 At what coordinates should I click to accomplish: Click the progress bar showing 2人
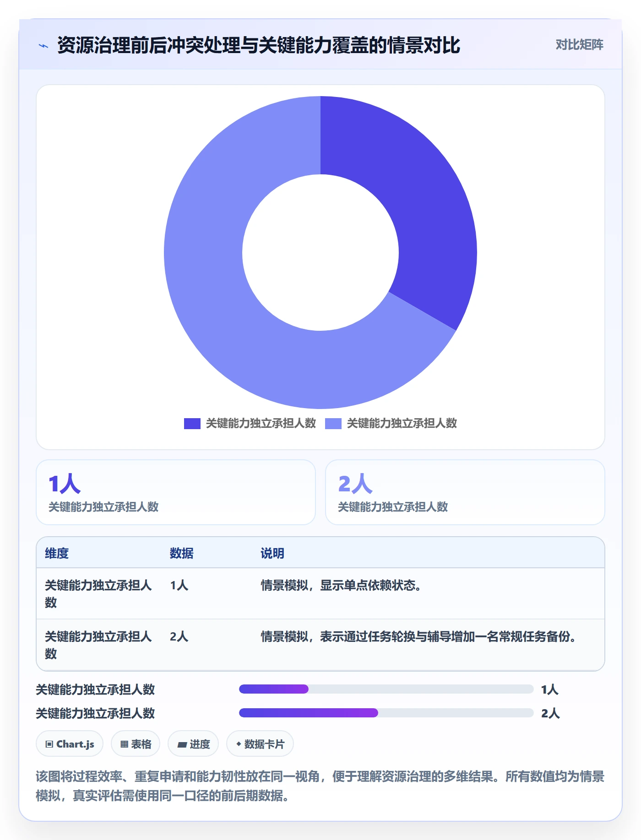[386, 713]
